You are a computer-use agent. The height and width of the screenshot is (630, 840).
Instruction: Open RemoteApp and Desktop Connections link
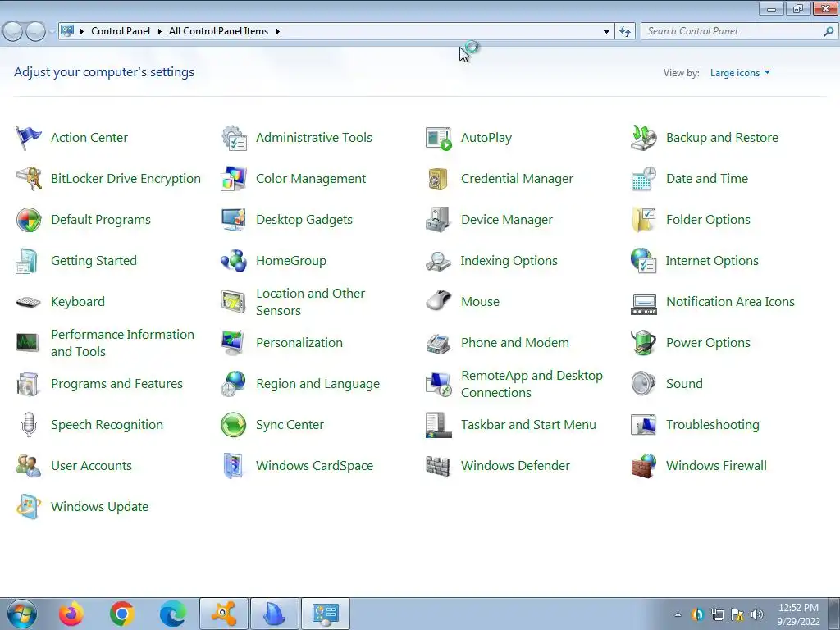pyautogui.click(x=532, y=384)
